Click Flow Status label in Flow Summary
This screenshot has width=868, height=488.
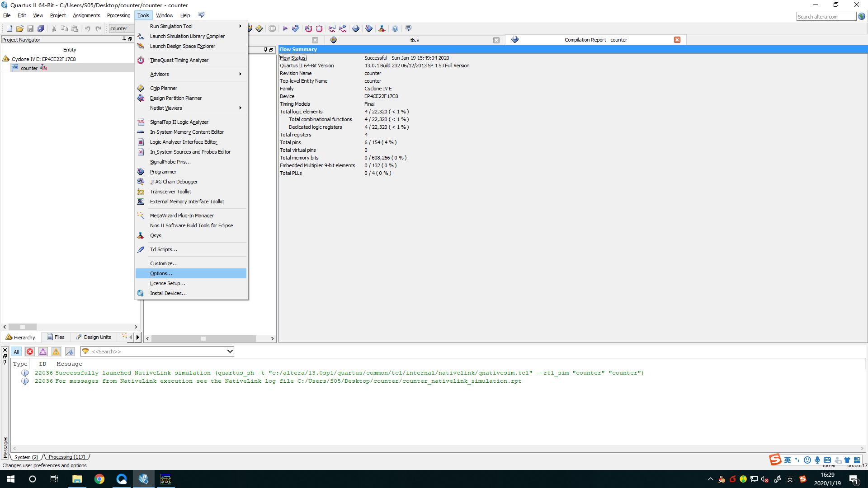pyautogui.click(x=292, y=58)
